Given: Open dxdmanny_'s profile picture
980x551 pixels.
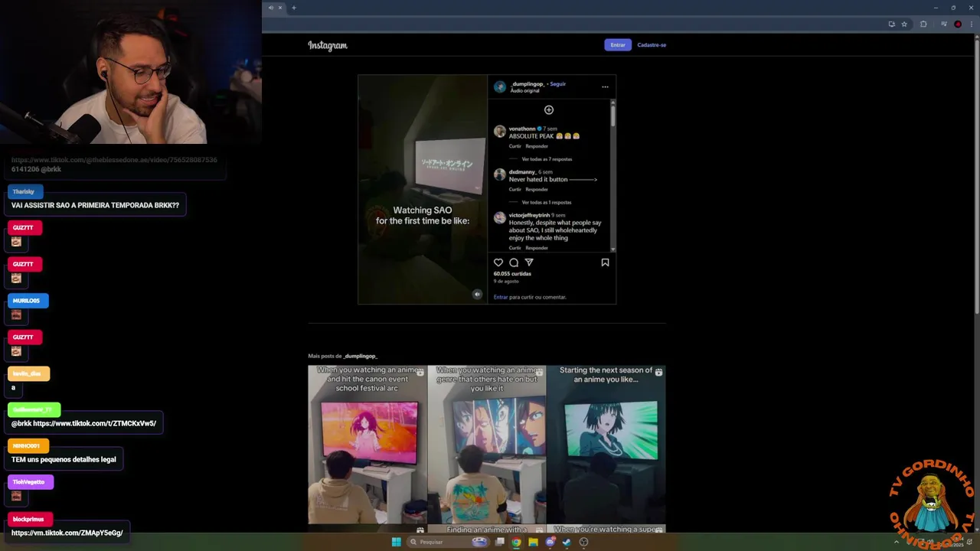Looking at the screenshot, I should [500, 174].
